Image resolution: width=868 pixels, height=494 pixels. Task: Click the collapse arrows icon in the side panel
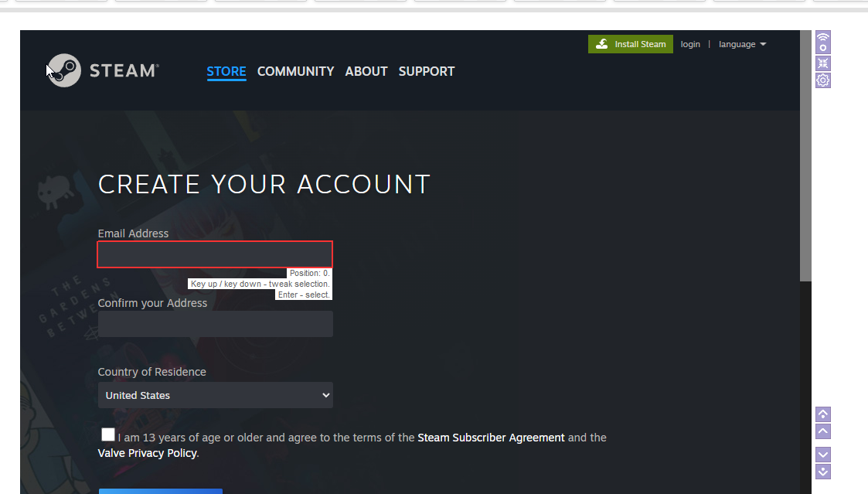point(823,63)
